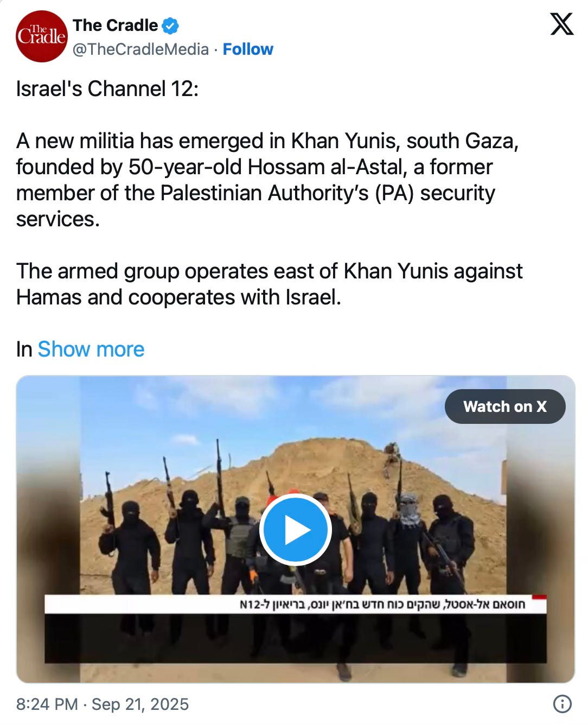Click the Watch on X button
Screen dimensions: 588x724
[505, 407]
